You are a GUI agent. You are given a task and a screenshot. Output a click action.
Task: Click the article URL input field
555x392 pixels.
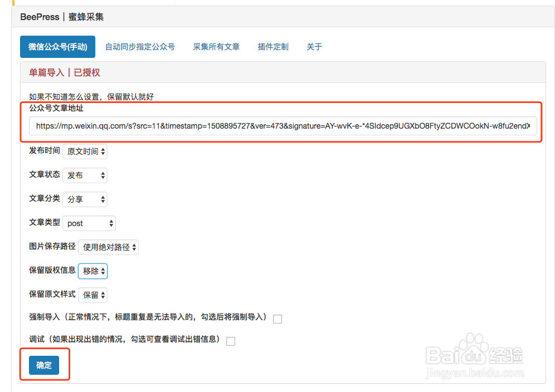[x=279, y=126]
